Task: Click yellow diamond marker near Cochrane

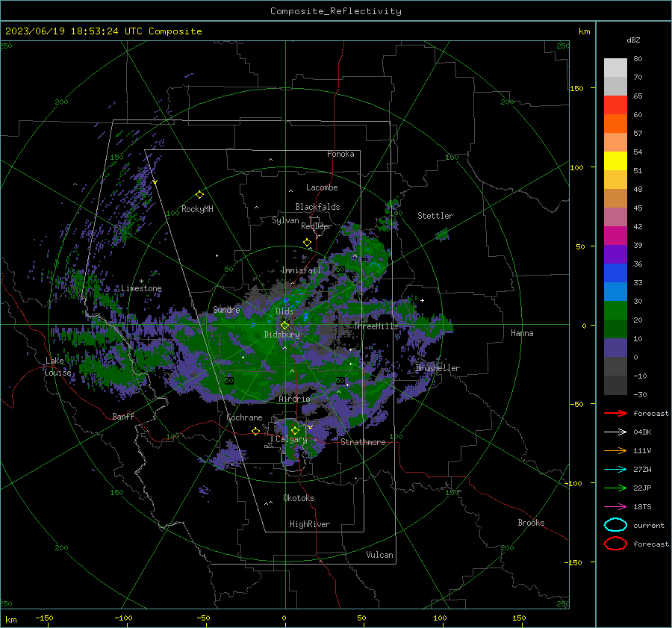Action: click(x=255, y=431)
